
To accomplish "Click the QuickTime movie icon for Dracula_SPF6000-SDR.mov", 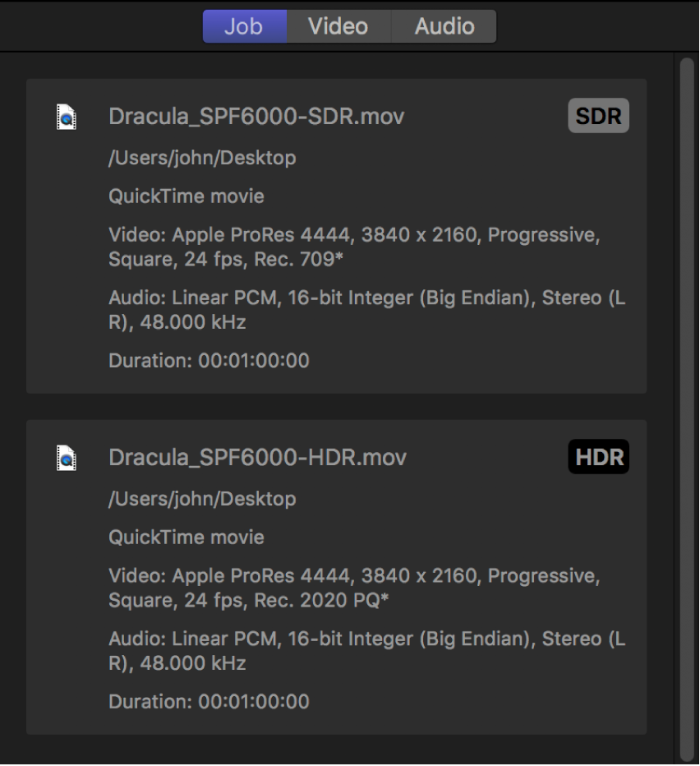I will [x=67, y=117].
